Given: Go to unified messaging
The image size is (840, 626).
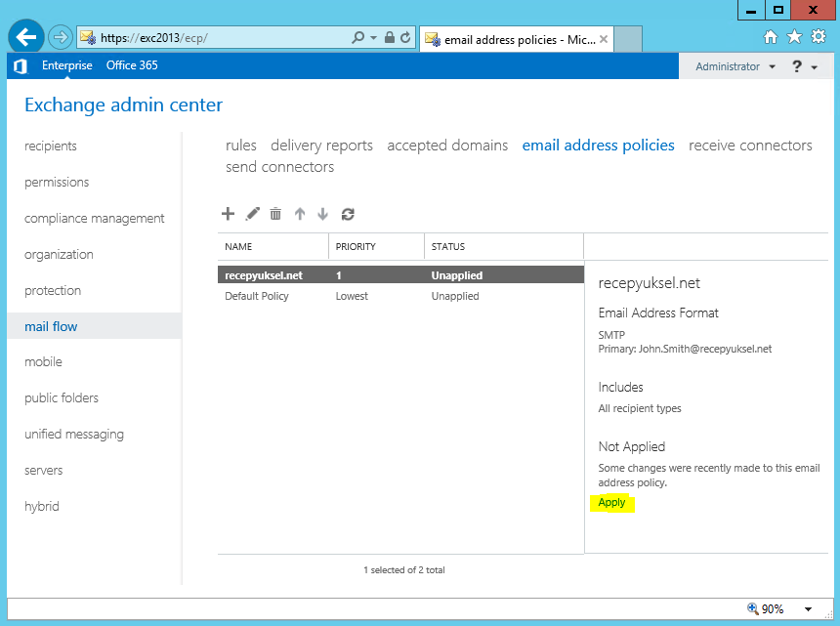Looking at the screenshot, I should click(74, 435).
